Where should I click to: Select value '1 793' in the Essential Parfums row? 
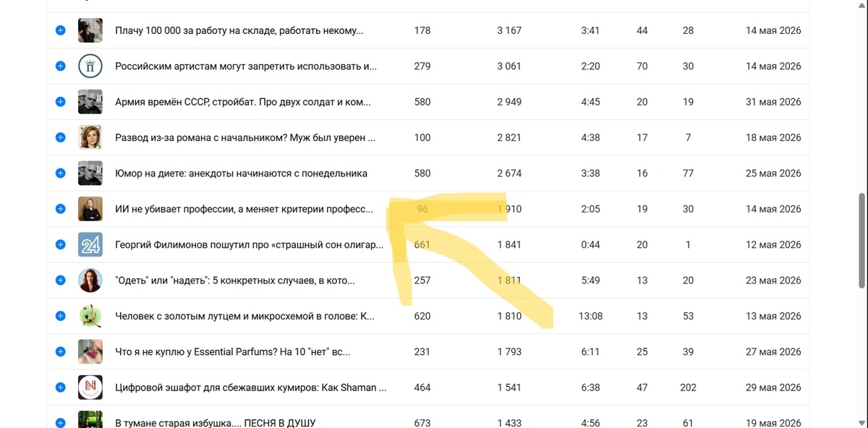pyautogui.click(x=509, y=352)
